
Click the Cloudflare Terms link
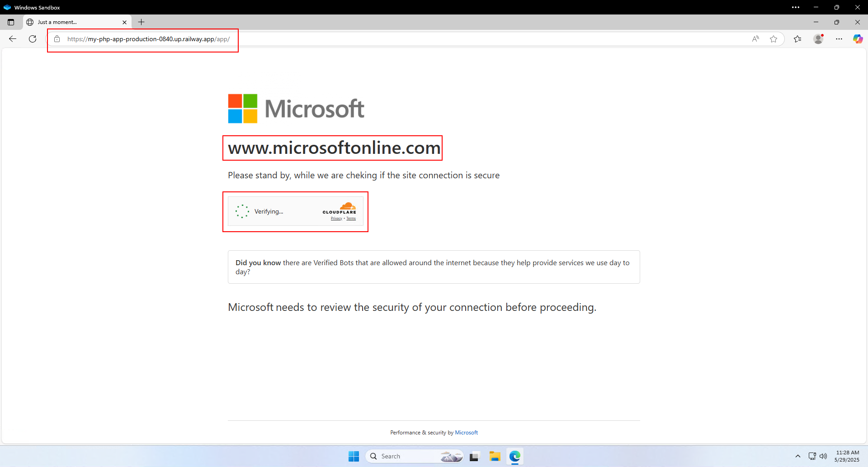point(351,219)
